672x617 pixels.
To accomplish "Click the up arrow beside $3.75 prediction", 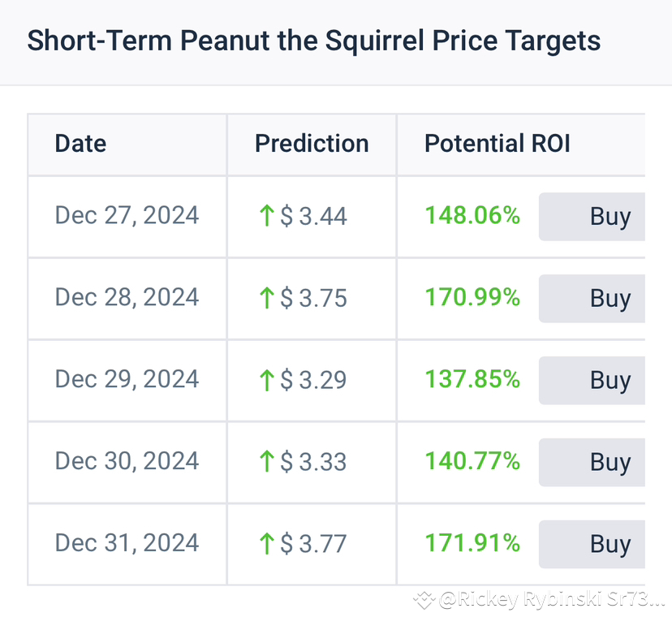I will (x=265, y=298).
